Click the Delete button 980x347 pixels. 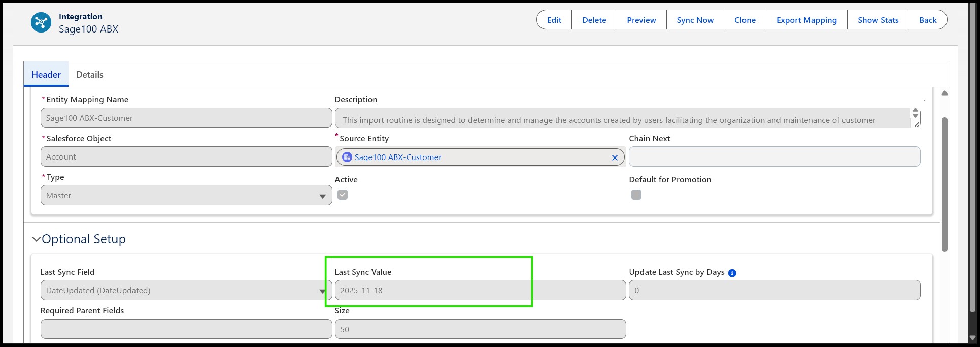(x=594, y=20)
